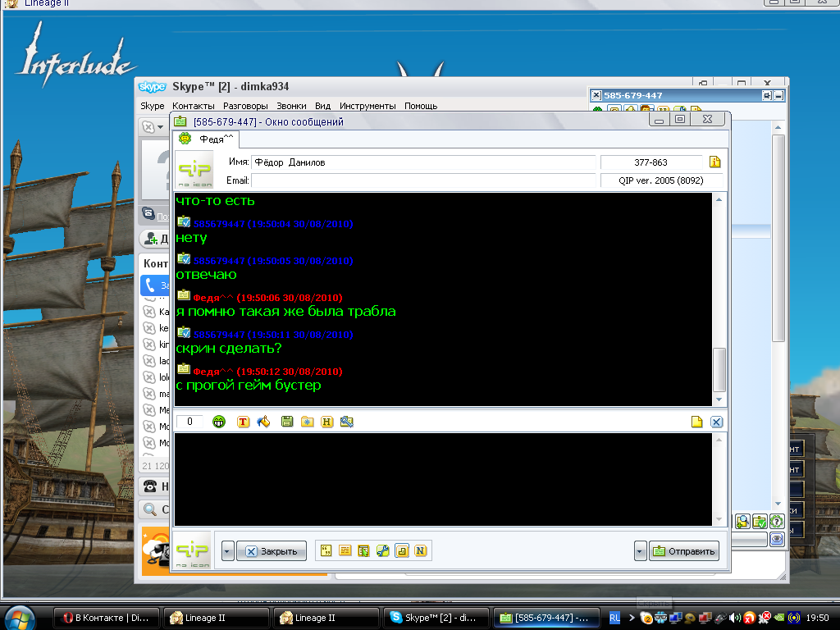Click the chat history scrollbar thumb

click(719, 370)
